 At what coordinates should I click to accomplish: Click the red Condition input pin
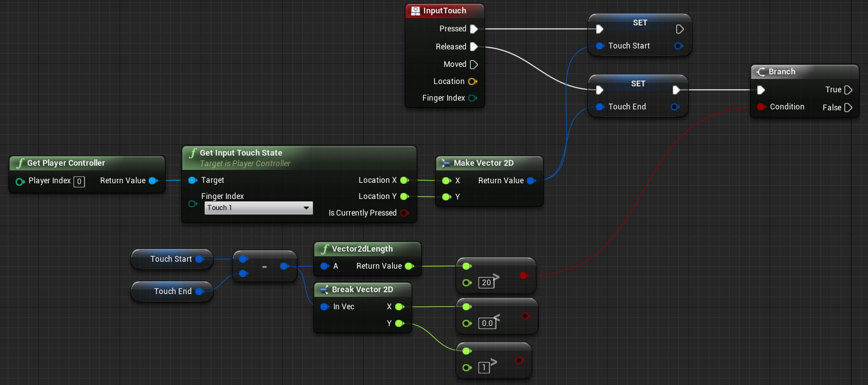761,107
